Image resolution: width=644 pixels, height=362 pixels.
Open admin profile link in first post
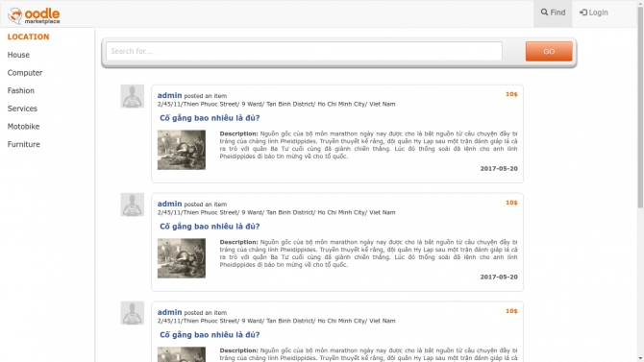[169, 95]
